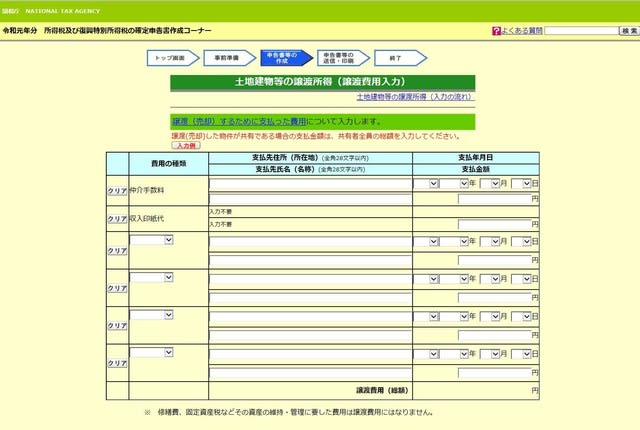Click payee name field in third row

click(x=310, y=260)
